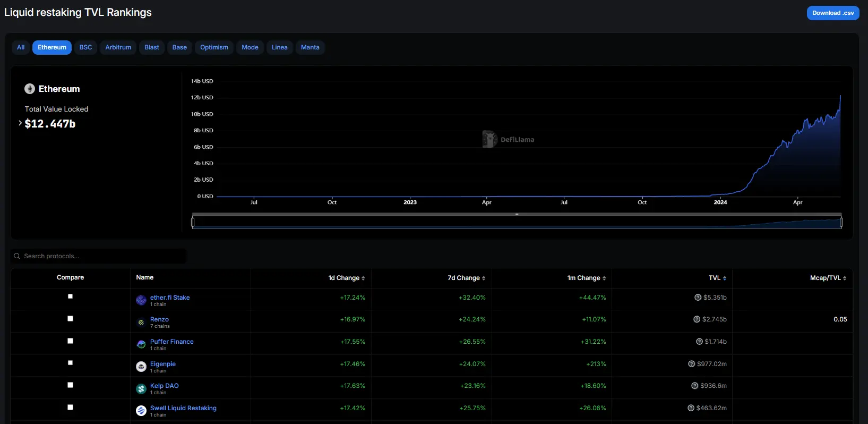Sort the table by TVL column
868x424 pixels.
click(717, 278)
